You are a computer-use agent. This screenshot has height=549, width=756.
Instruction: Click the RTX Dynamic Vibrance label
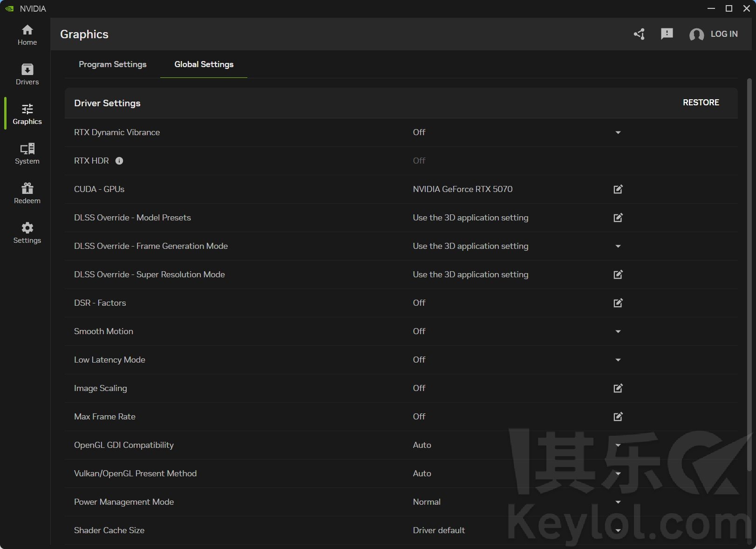coord(117,132)
